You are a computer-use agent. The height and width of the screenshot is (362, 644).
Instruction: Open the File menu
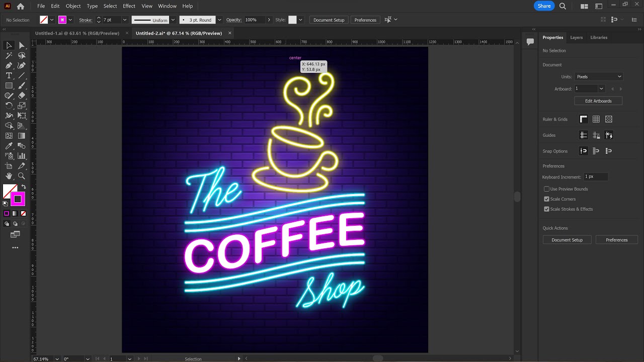point(41,6)
